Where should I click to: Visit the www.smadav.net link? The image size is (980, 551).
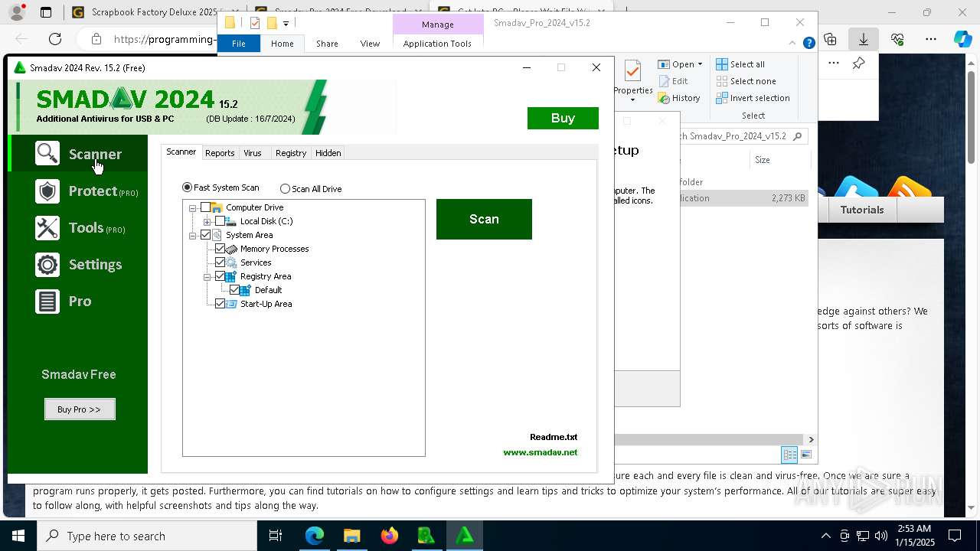(x=541, y=452)
